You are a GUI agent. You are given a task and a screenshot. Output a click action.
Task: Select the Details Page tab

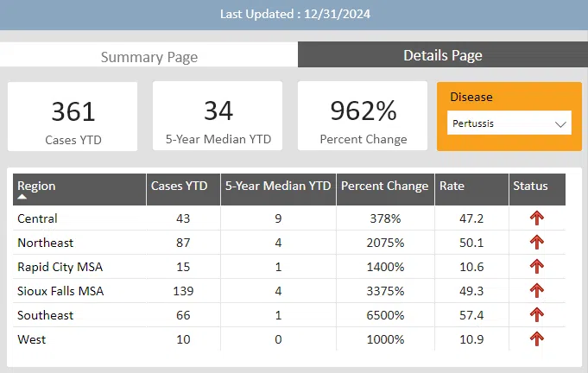[x=443, y=55]
